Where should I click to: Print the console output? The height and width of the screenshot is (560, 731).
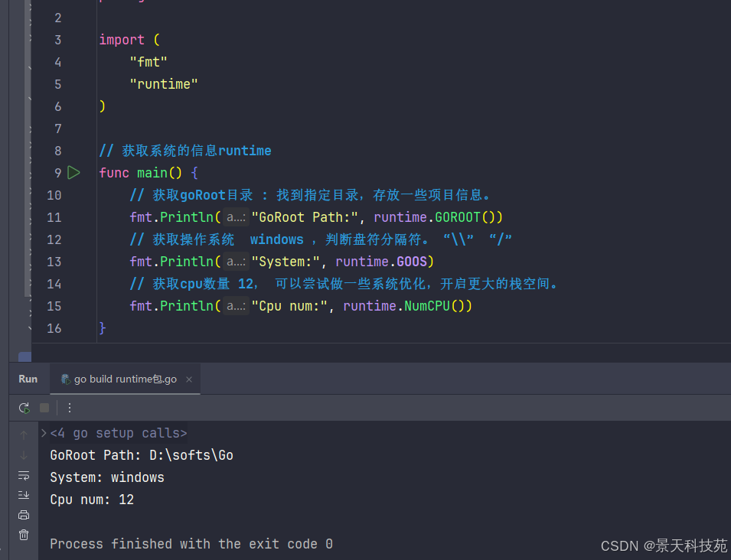click(x=24, y=515)
